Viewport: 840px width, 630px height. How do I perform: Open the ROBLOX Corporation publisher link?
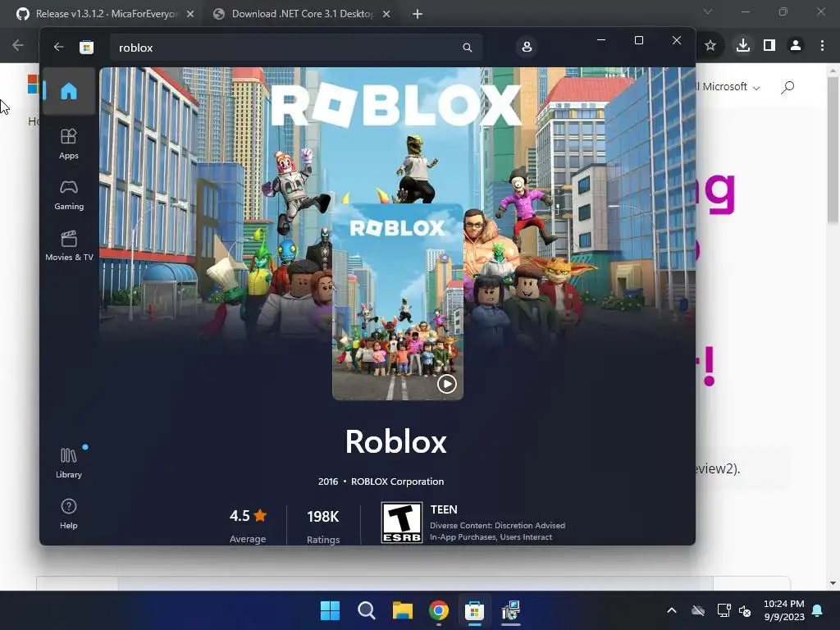(397, 481)
